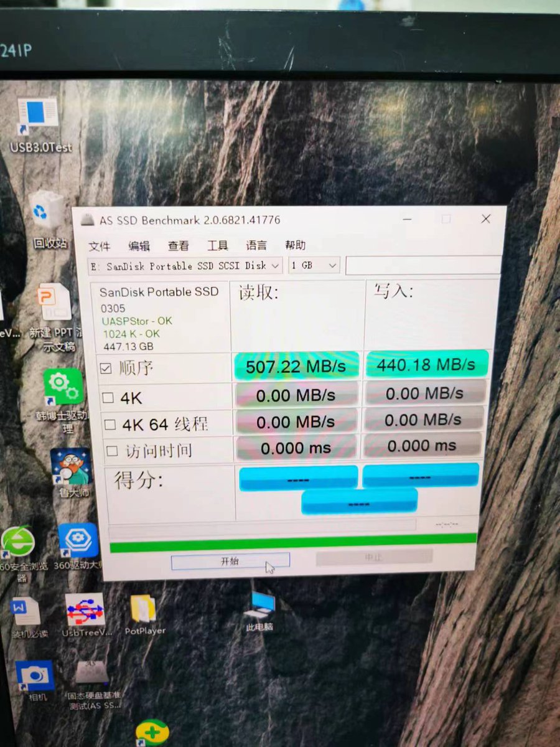Click the AS SSD Benchmark title bar icon

88,220
